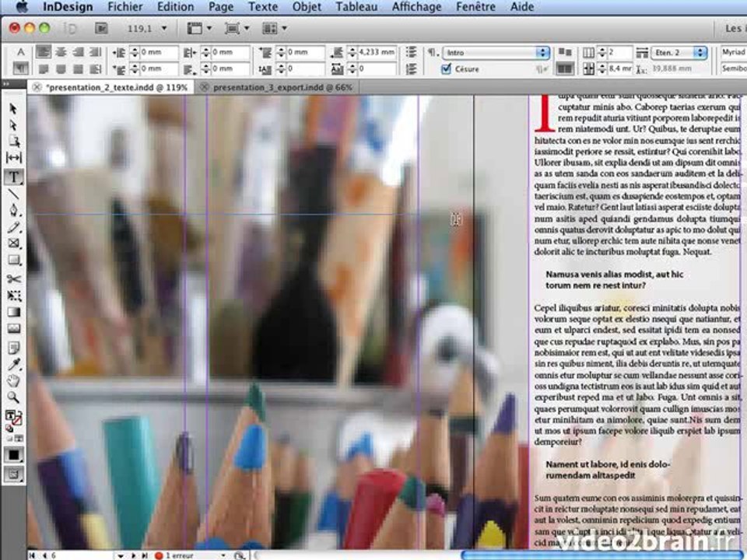
Task: Select the Scissors tool
Action: click(13, 279)
